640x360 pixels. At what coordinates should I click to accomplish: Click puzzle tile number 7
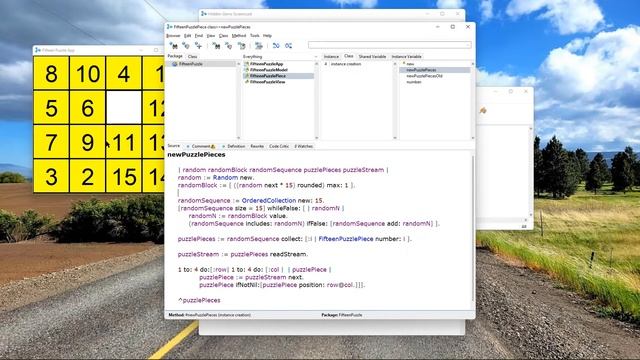tap(51, 142)
